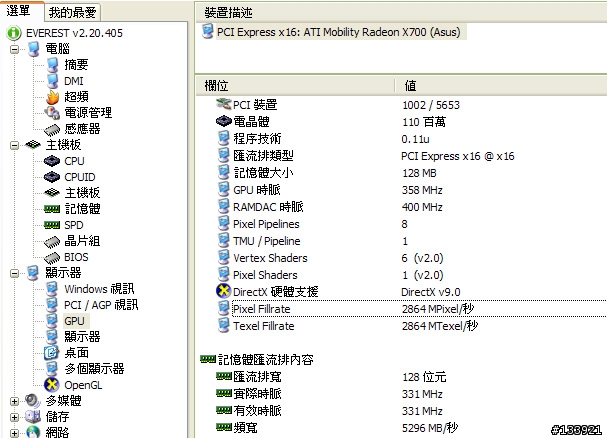Click the 電晶體 chip icon in list
The image size is (607, 438).
coord(223,122)
